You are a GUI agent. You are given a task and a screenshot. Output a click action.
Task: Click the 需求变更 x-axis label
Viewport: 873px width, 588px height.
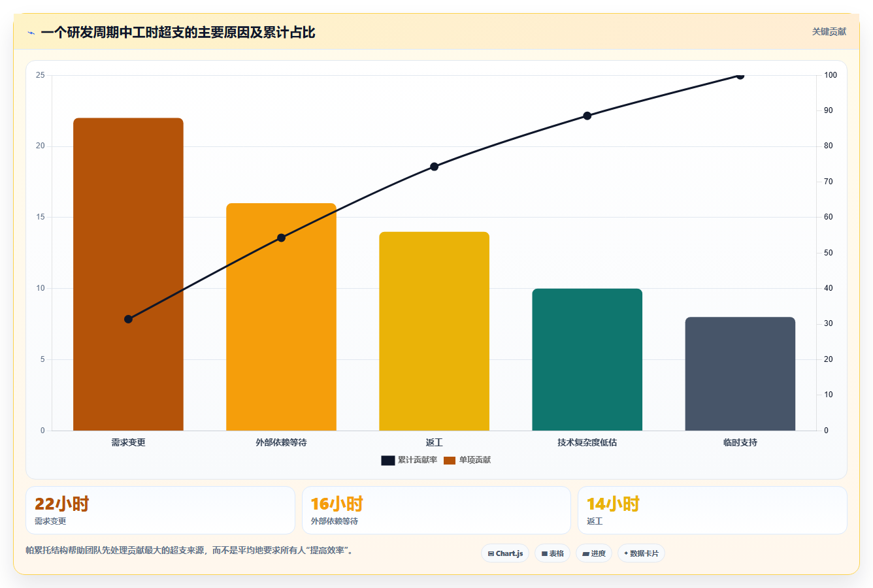pos(128,442)
